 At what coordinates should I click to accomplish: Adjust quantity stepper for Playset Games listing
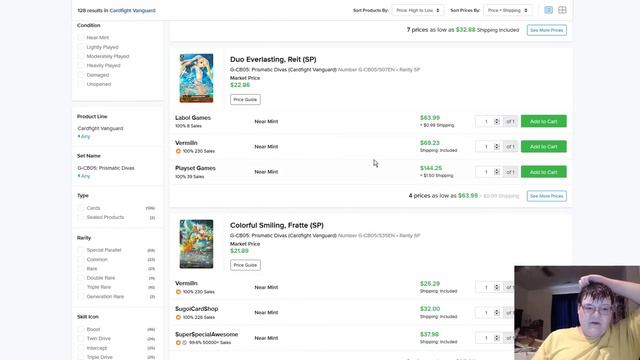(497, 172)
